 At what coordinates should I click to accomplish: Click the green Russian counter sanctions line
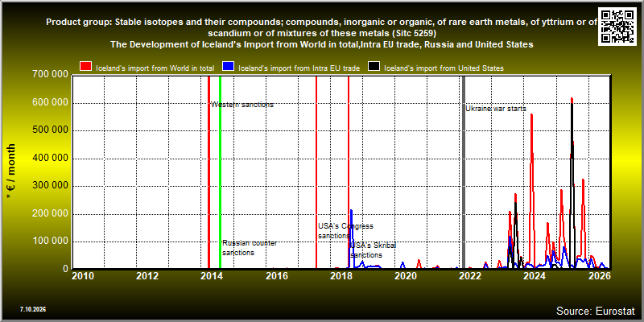click(x=220, y=172)
